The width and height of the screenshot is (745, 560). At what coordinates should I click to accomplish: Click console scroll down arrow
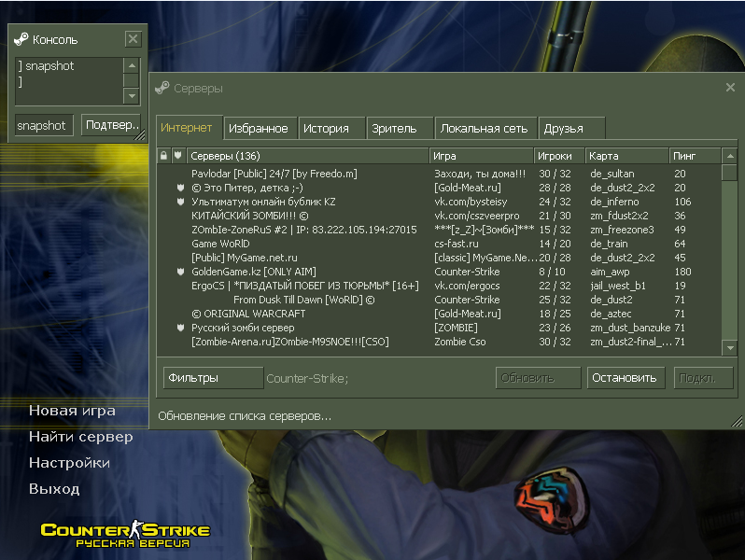click(x=131, y=96)
